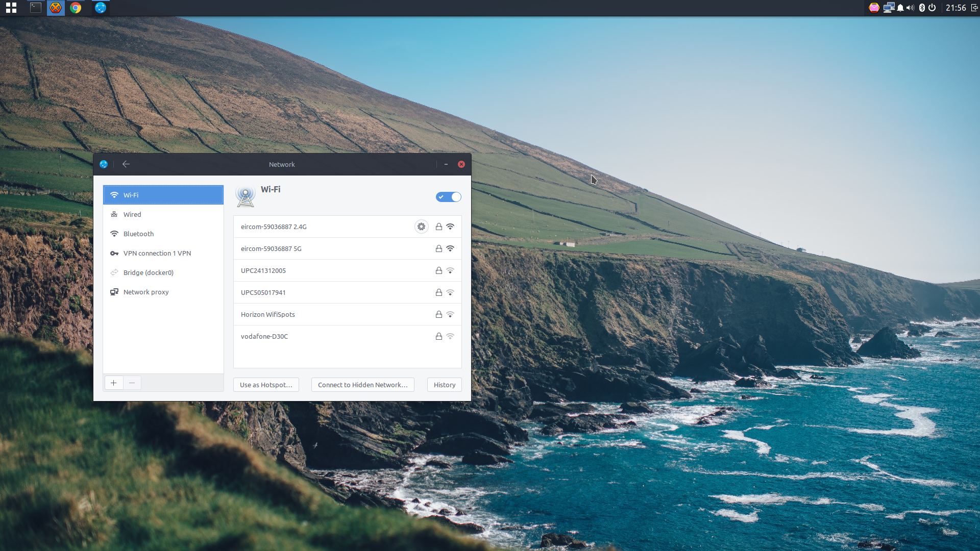Image resolution: width=980 pixels, height=551 pixels.
Task: Click the signal icon for UPC505017941
Action: point(450,292)
